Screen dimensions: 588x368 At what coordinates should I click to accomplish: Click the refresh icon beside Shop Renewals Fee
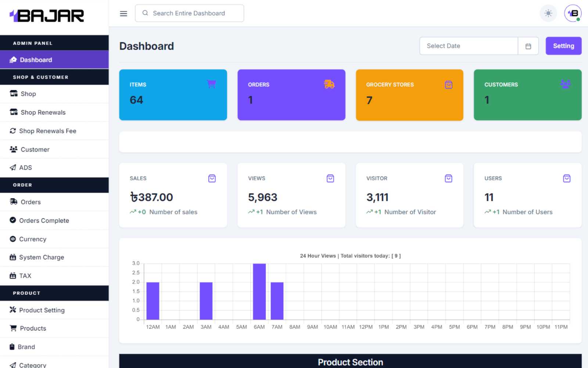point(13,131)
